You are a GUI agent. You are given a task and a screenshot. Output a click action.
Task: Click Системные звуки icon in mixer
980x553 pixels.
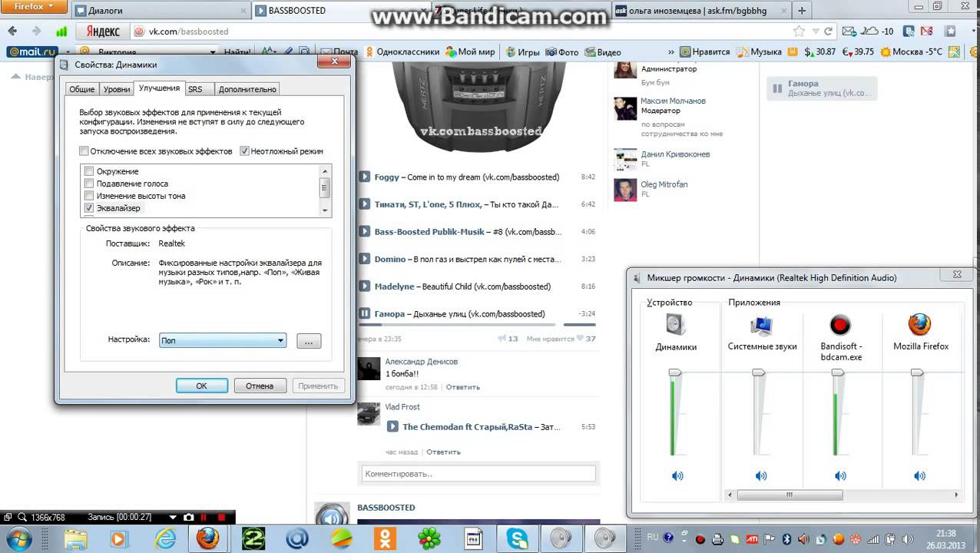tap(761, 325)
